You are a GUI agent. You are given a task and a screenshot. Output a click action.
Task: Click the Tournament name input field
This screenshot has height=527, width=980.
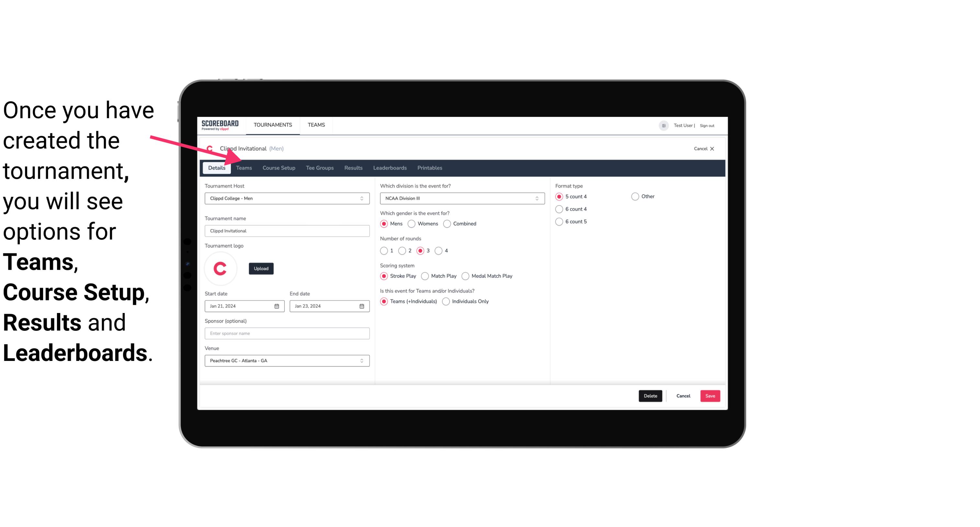click(286, 230)
